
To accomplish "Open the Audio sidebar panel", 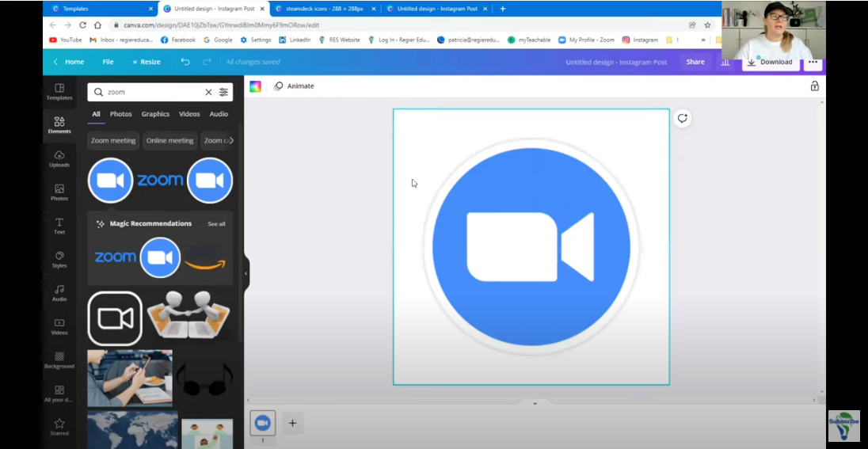I will [59, 293].
